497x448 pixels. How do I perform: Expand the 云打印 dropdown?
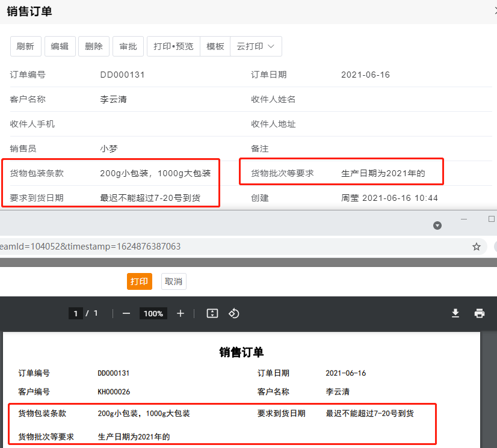coord(256,46)
